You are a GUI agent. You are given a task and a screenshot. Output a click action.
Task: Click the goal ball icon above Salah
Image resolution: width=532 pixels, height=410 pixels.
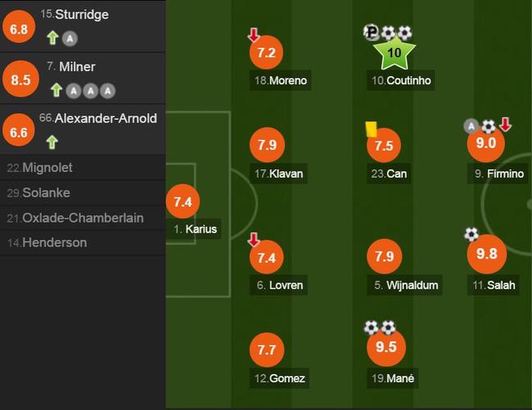471,234
